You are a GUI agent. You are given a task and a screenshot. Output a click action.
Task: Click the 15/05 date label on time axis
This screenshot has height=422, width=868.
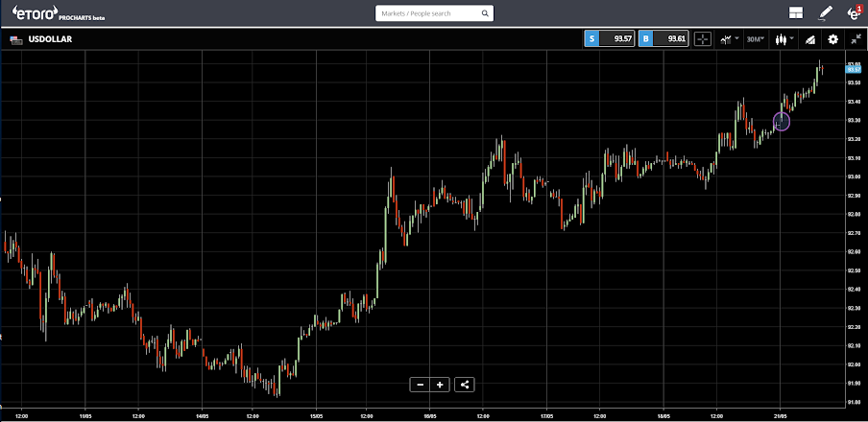[316, 415]
